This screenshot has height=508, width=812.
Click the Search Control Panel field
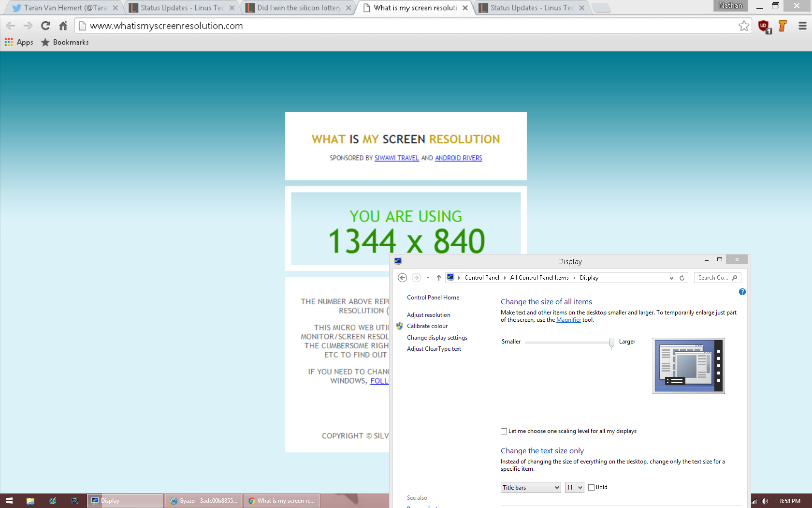point(717,278)
